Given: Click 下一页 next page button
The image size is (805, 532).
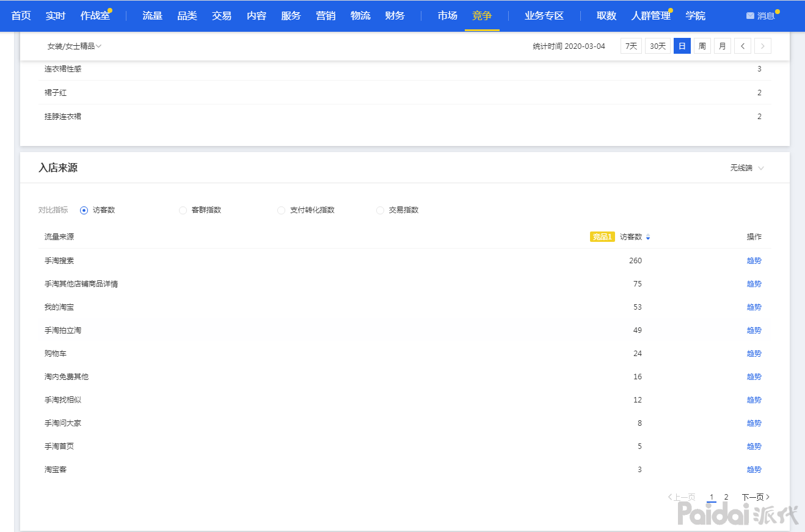Looking at the screenshot, I should [x=756, y=497].
